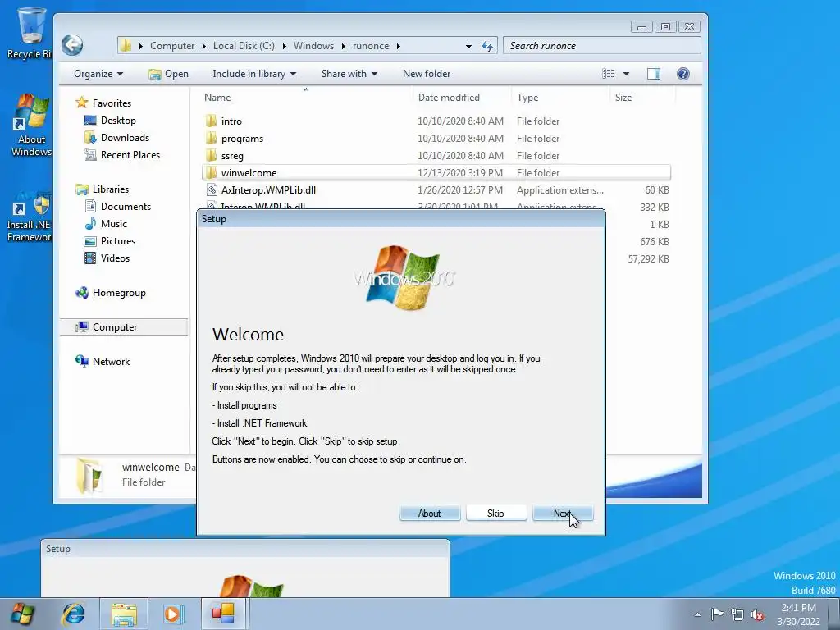This screenshot has height=630, width=840.
Task: Show hidden tray icons arrow
Action: (697, 614)
